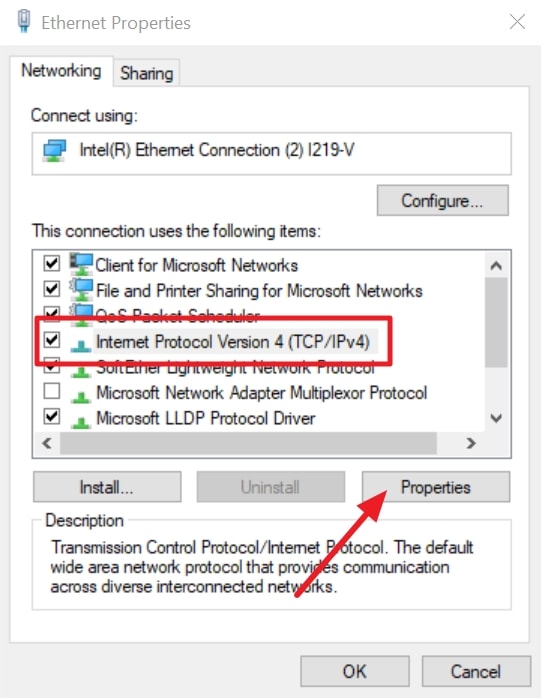Click the Ethernet adapter icon in title bar
The height and width of the screenshot is (698, 541).
[x=24, y=21]
